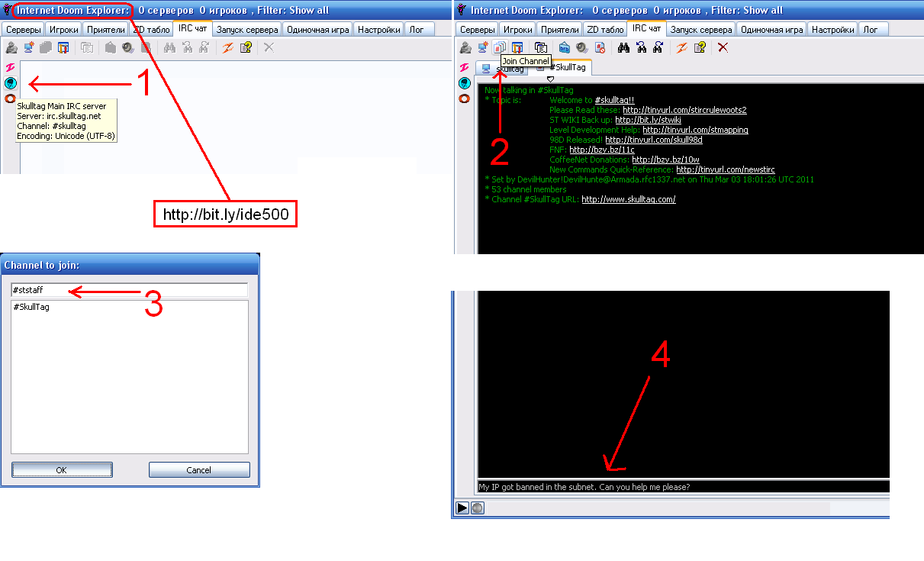This screenshot has width=924, height=561.
Task: Click Cancel in the Channel to join dialog
Action: [198, 469]
